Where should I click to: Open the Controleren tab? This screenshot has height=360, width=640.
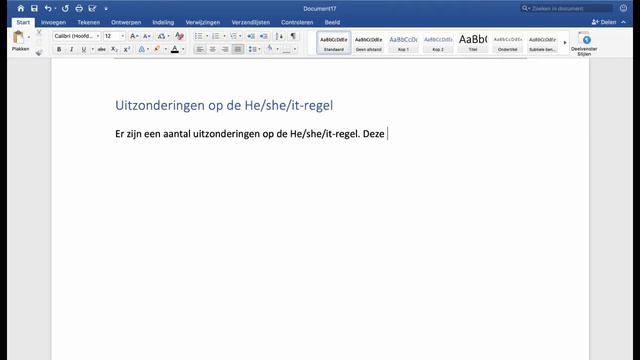pyautogui.click(x=297, y=22)
